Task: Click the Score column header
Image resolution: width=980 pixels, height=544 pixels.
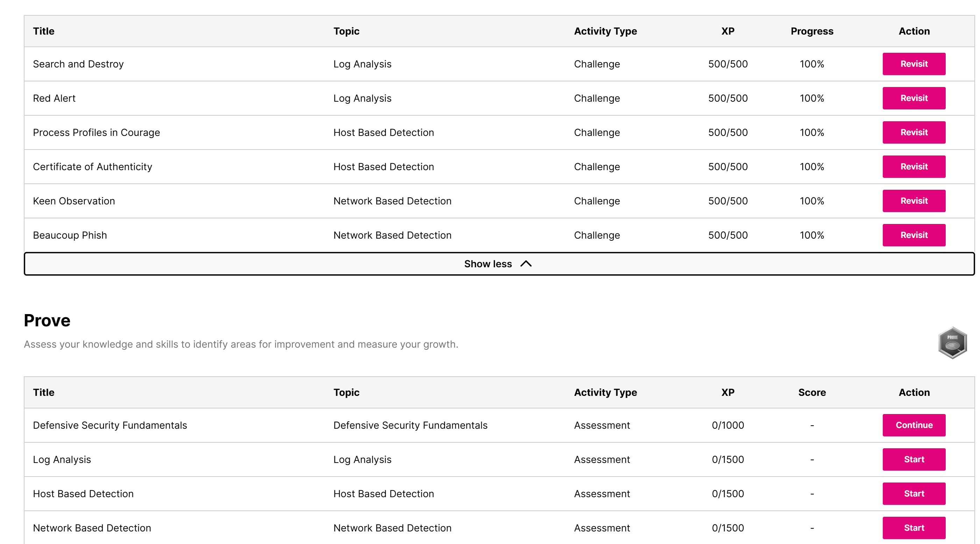Action: tap(811, 392)
